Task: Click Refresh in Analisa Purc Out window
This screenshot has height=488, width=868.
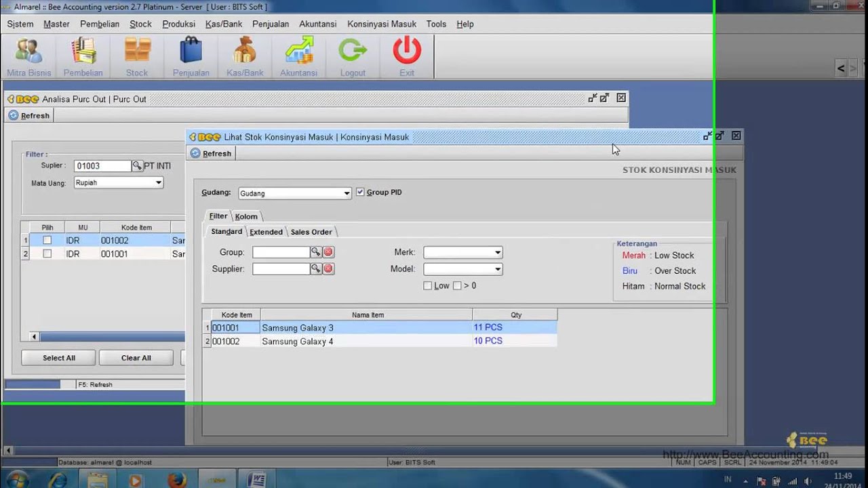Action: pos(29,116)
